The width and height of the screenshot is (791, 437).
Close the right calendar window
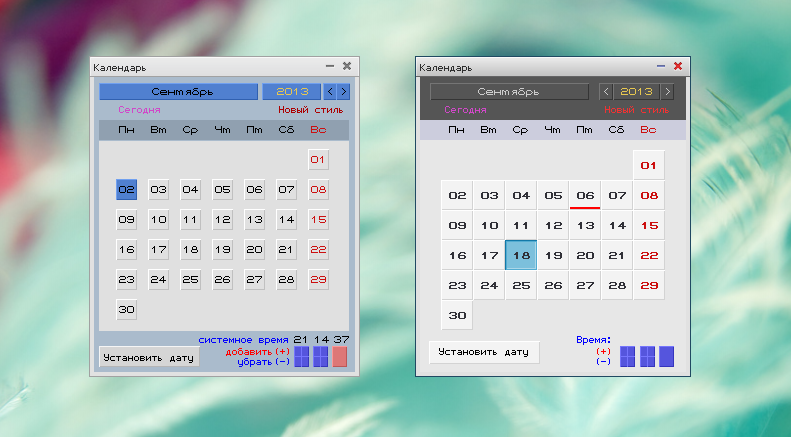677,66
